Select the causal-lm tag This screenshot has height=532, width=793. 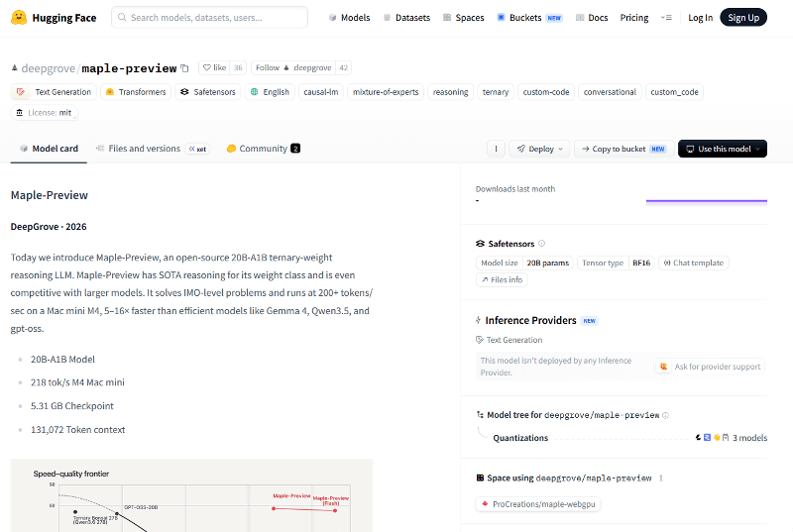pyautogui.click(x=321, y=92)
